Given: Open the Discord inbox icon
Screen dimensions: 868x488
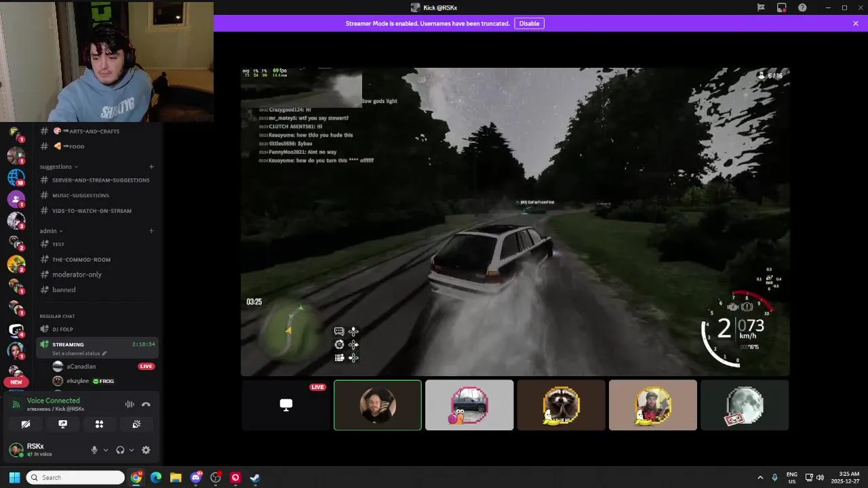Looking at the screenshot, I should point(782,7).
